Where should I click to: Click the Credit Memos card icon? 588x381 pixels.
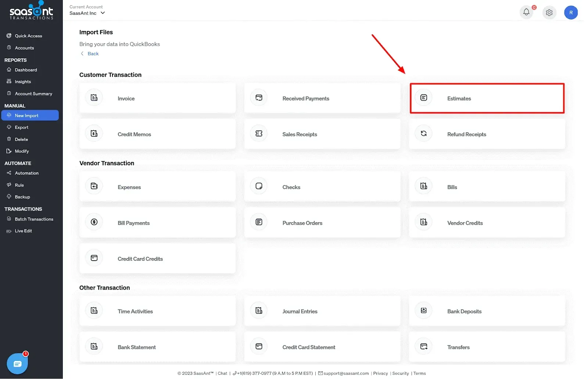94,134
